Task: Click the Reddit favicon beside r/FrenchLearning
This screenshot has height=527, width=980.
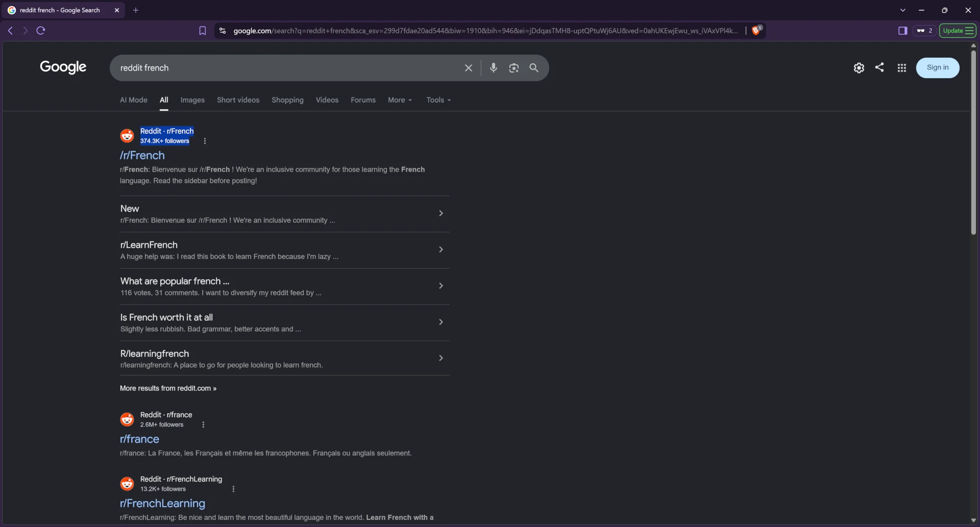Action: (x=127, y=484)
